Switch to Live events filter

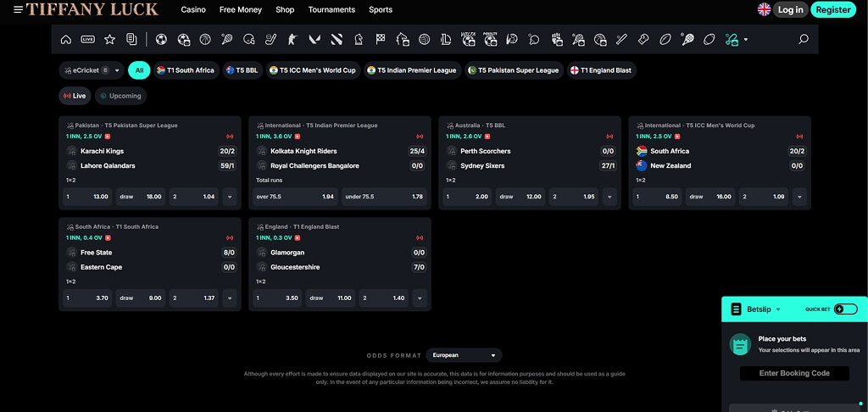click(75, 96)
